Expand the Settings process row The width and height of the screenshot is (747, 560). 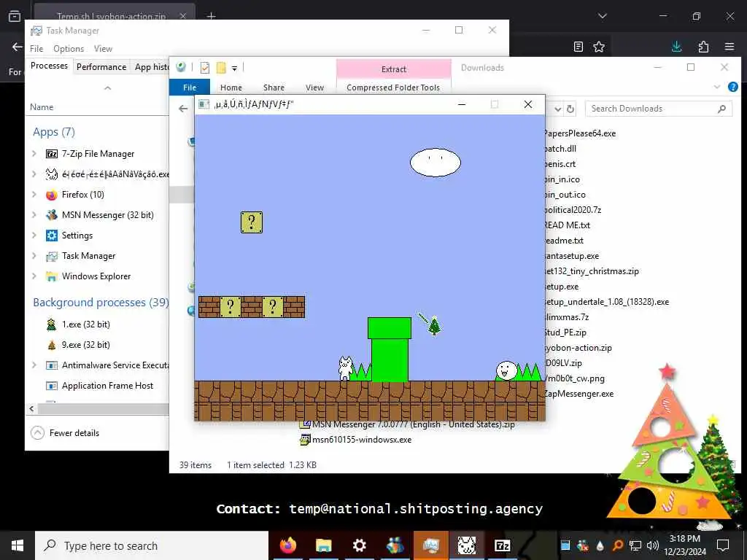tap(34, 236)
